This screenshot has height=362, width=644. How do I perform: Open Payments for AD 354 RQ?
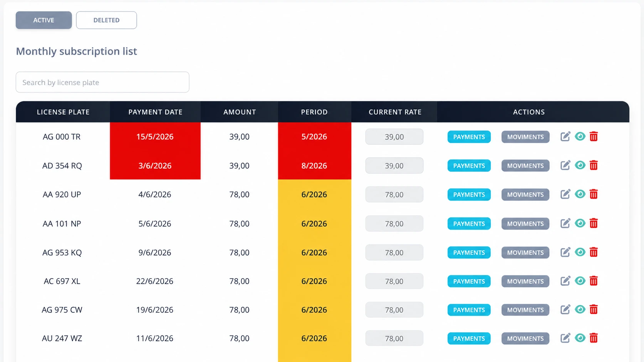coord(469,166)
